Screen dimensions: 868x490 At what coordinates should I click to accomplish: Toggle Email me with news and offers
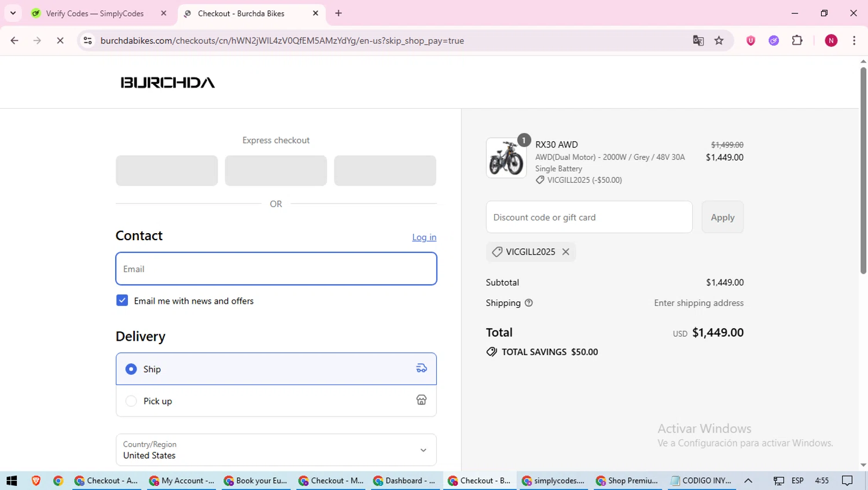(122, 300)
